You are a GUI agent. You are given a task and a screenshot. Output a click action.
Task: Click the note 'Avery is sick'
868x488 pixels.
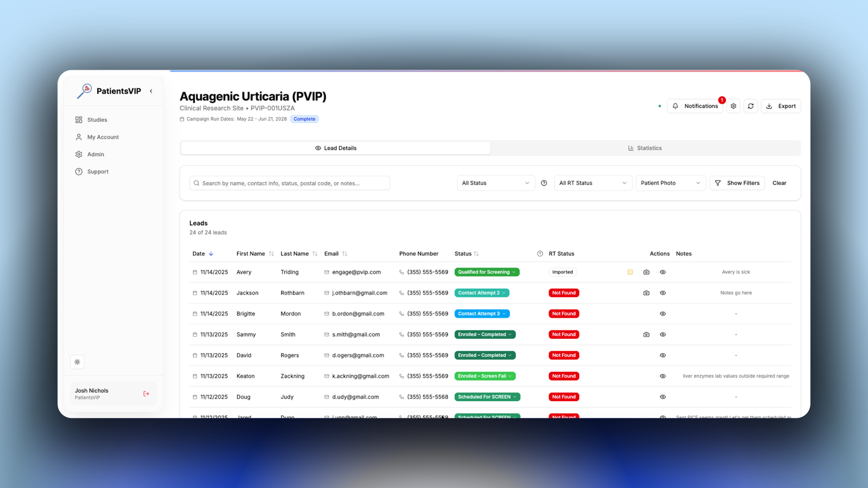click(x=736, y=272)
